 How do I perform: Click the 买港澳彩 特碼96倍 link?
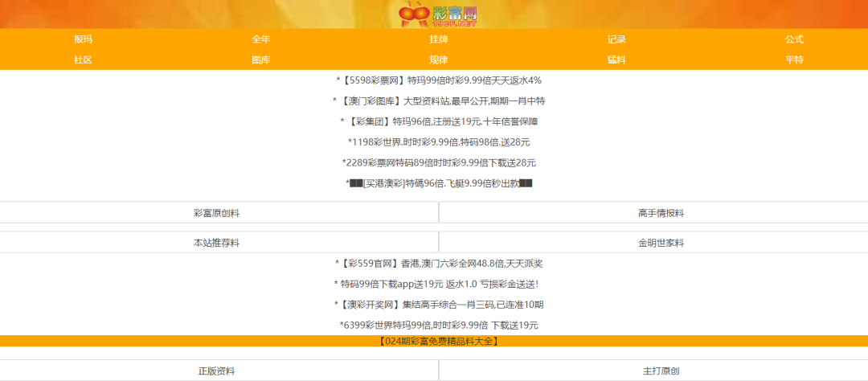(x=439, y=182)
